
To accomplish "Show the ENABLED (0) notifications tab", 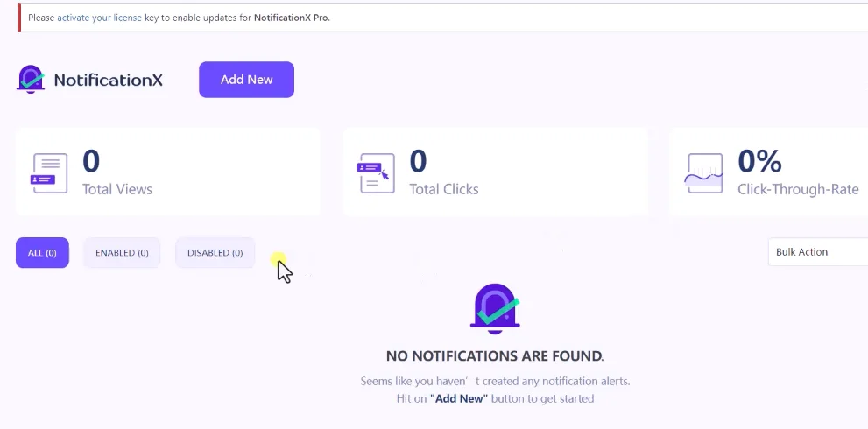I will tap(122, 252).
